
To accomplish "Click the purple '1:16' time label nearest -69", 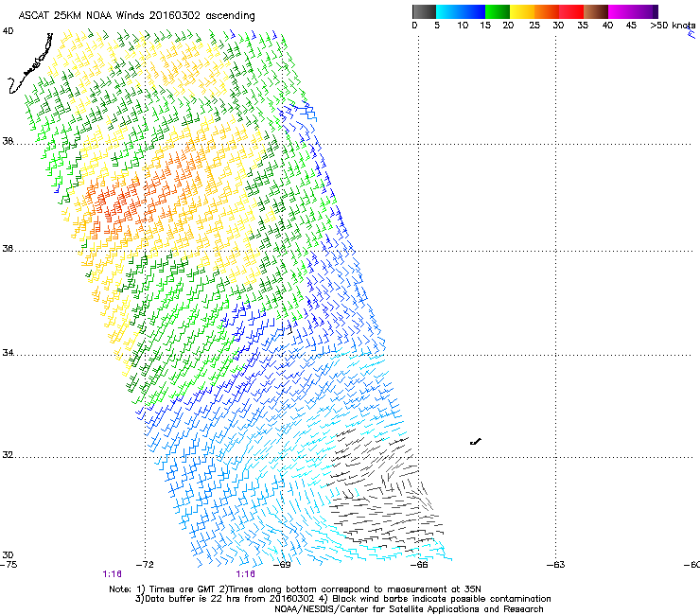I will [246, 574].
